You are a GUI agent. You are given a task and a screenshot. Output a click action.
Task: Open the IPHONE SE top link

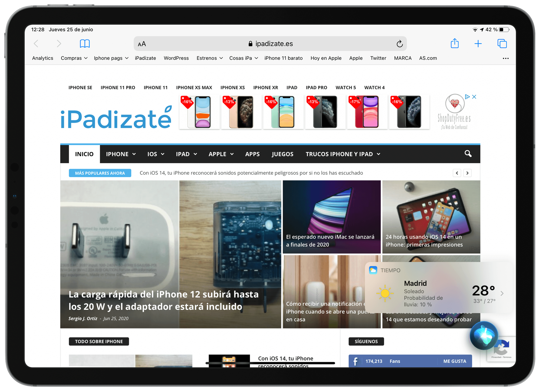point(80,88)
